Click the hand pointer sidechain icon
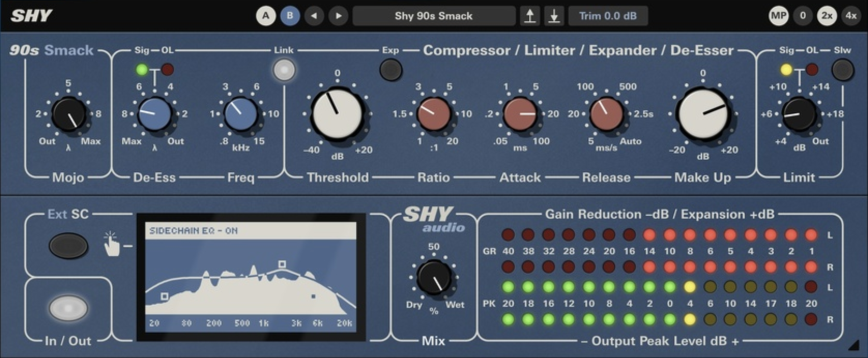The height and width of the screenshot is (358, 868). pyautogui.click(x=111, y=244)
